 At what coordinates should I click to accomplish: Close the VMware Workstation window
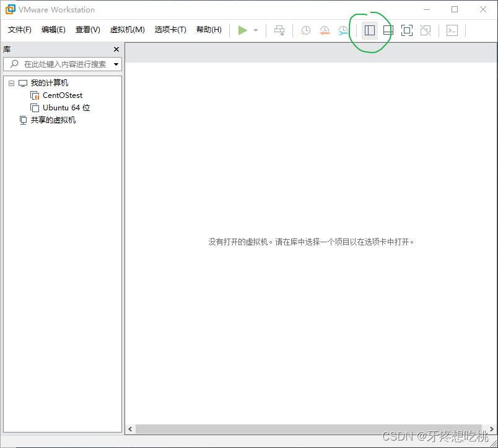483,9
